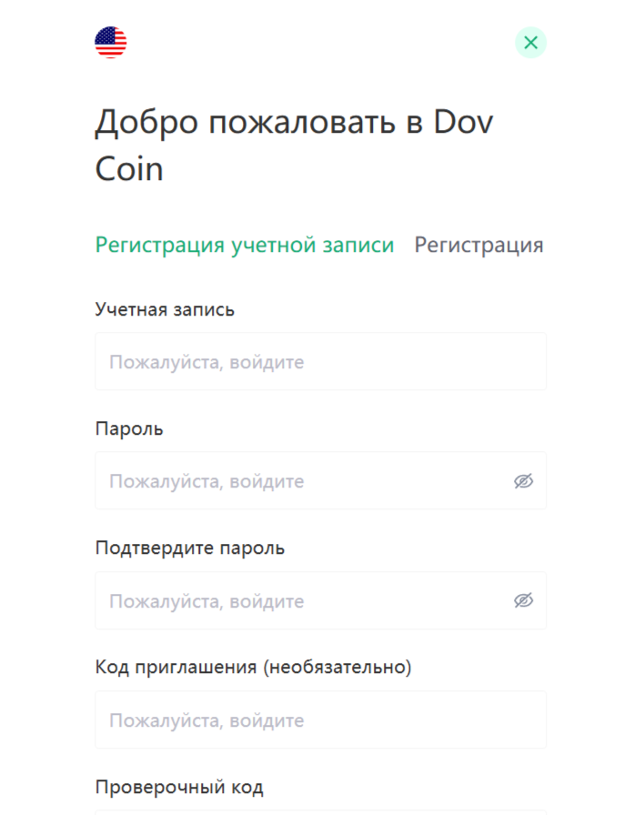Select the gray Регистрация tab
644x815 pixels.
tap(478, 245)
